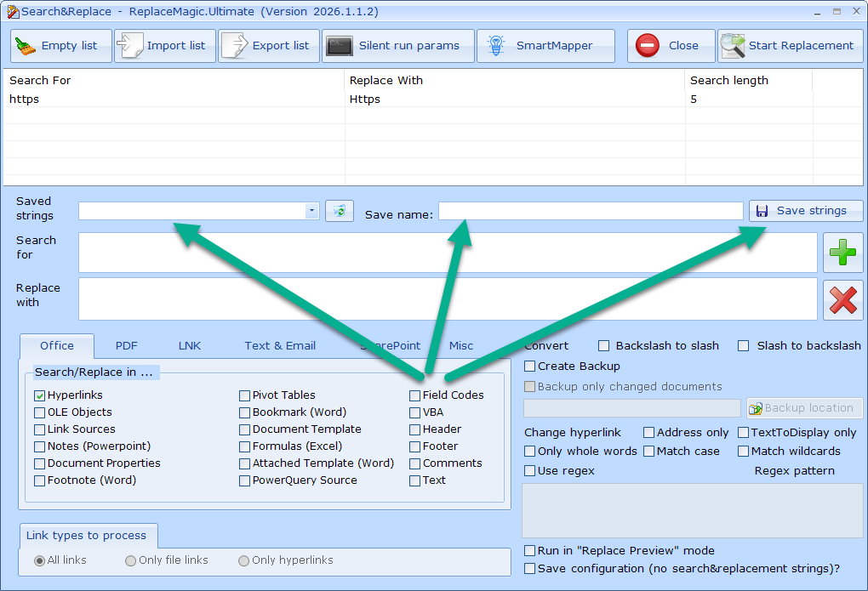Check Formulas (Excel) option
The width and height of the screenshot is (868, 591).
[x=245, y=447]
